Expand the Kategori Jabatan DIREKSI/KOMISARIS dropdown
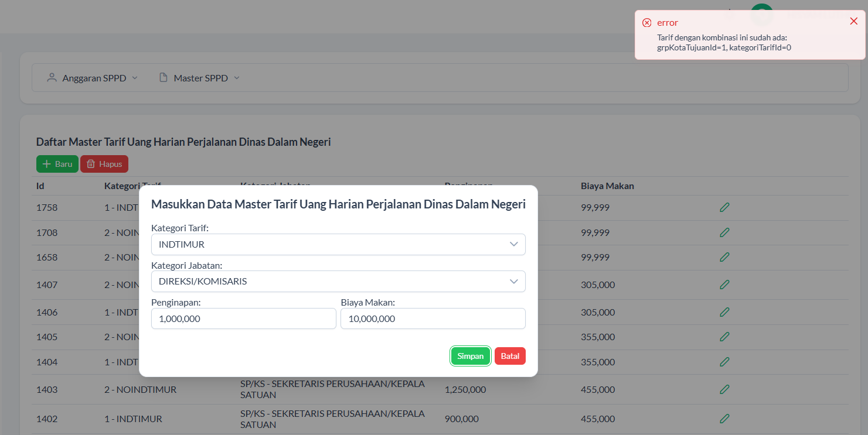Image resolution: width=868 pixels, height=435 pixels. click(x=338, y=281)
